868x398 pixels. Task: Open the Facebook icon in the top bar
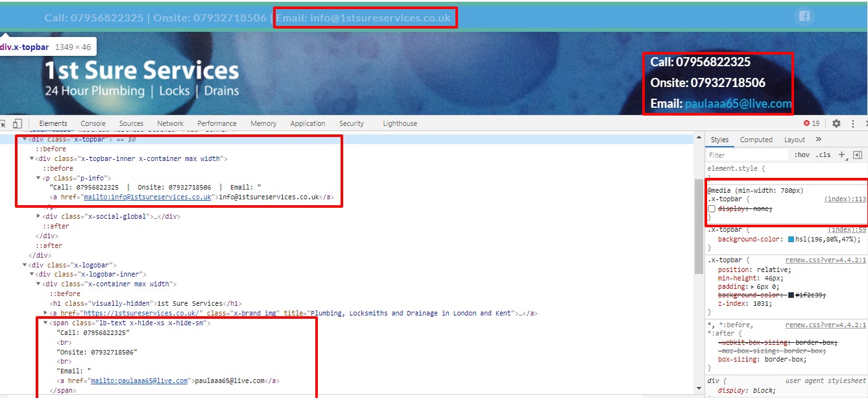804,17
